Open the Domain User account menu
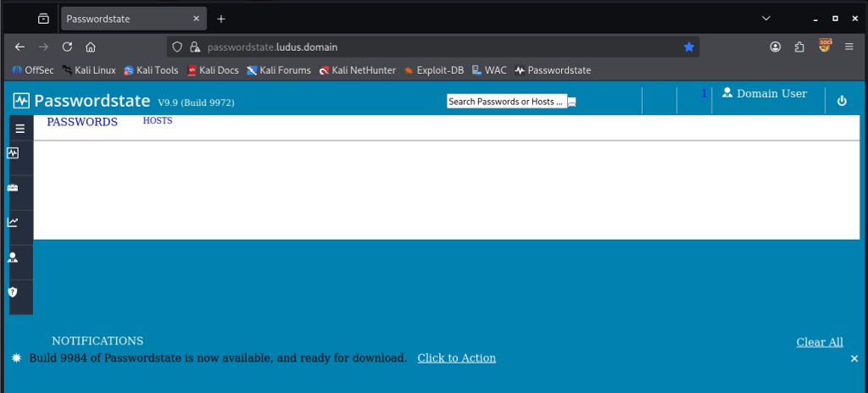 tap(765, 94)
